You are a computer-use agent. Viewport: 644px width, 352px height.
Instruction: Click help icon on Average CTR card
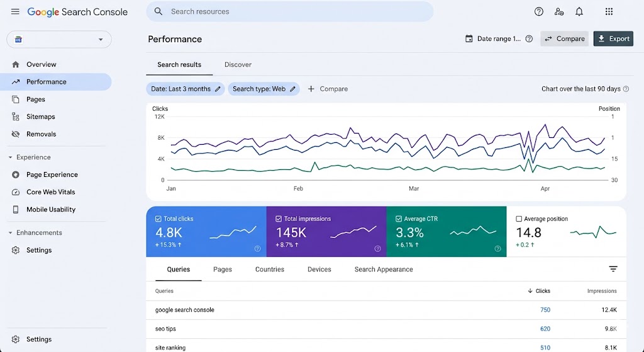coord(497,248)
